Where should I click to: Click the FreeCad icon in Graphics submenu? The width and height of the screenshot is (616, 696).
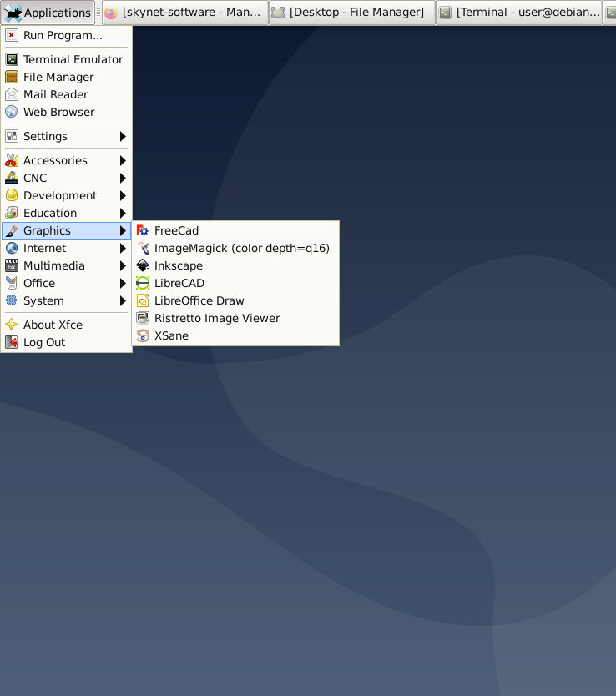pyautogui.click(x=143, y=230)
